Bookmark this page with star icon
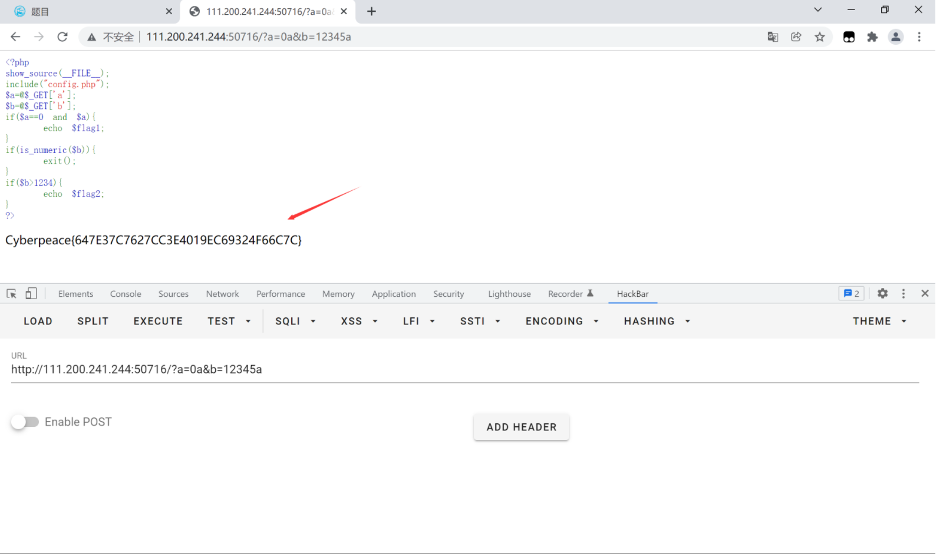The image size is (943, 560). coord(820,37)
